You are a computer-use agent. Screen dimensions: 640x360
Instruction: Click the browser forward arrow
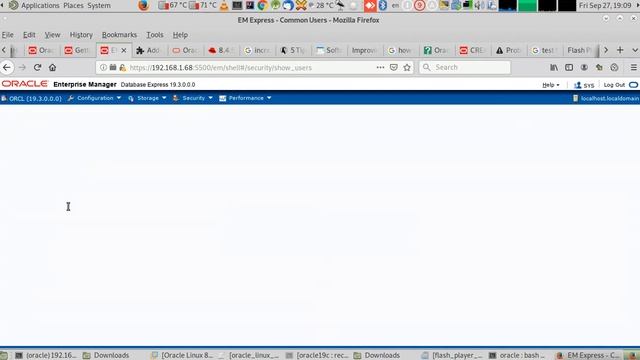point(22,67)
